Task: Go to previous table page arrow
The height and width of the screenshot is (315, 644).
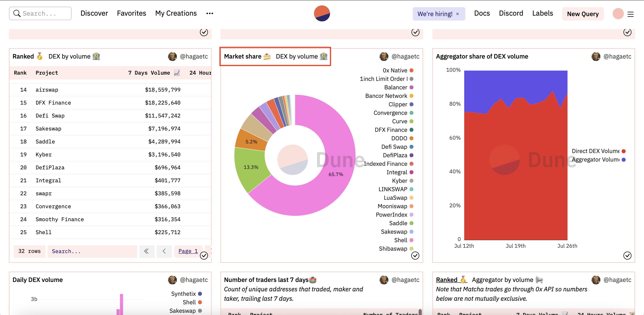Action: pyautogui.click(x=164, y=251)
